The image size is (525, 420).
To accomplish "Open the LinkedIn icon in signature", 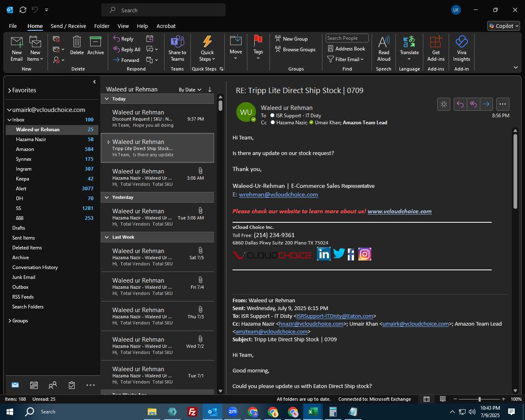I will [324, 254].
